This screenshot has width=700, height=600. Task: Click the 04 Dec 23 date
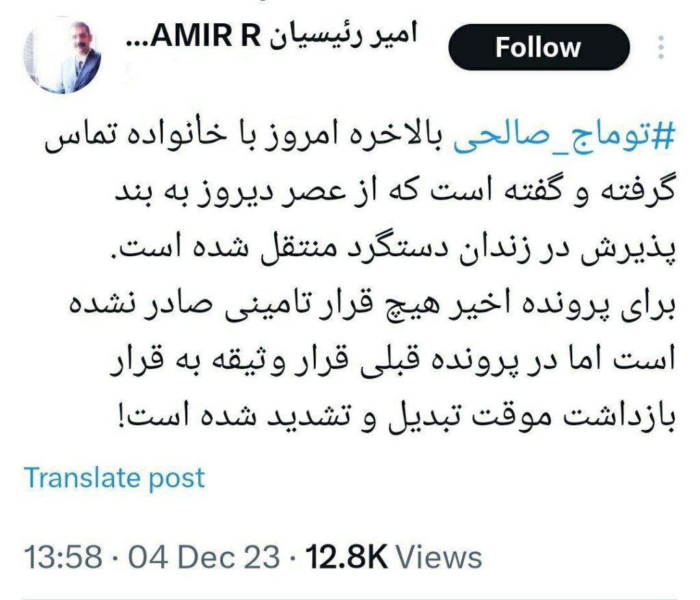pos(204,557)
